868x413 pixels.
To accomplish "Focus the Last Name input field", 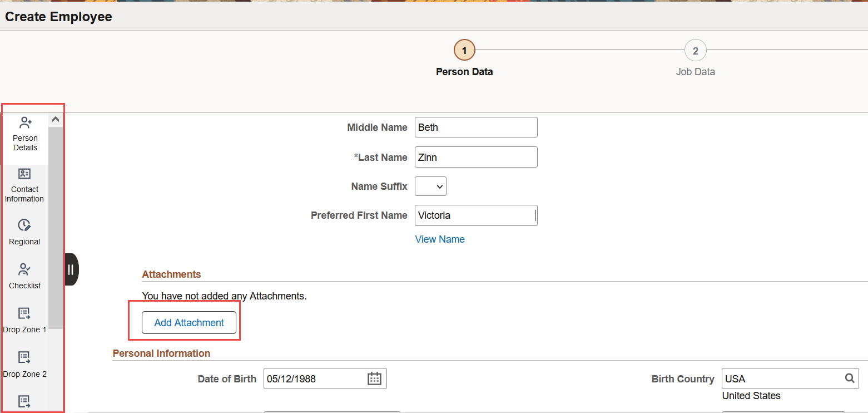I will (476, 158).
